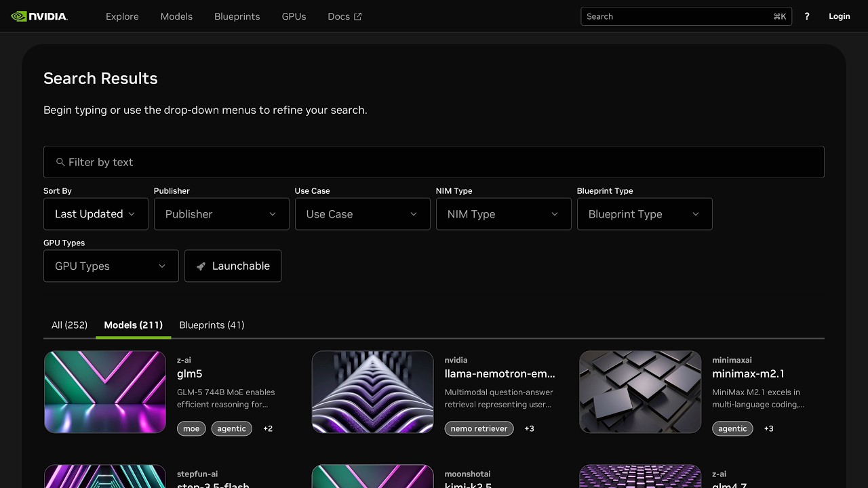
Task: Click the Search Results heading
Action: (100, 79)
